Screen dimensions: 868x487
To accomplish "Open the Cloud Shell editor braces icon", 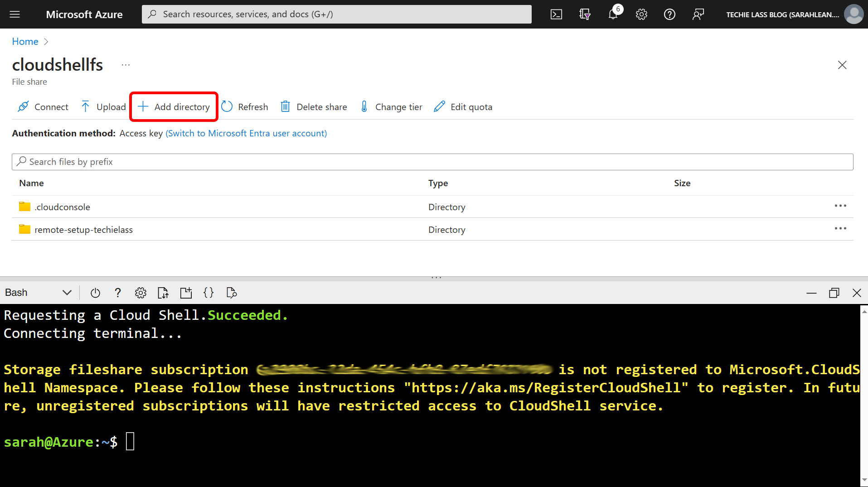I will point(208,292).
